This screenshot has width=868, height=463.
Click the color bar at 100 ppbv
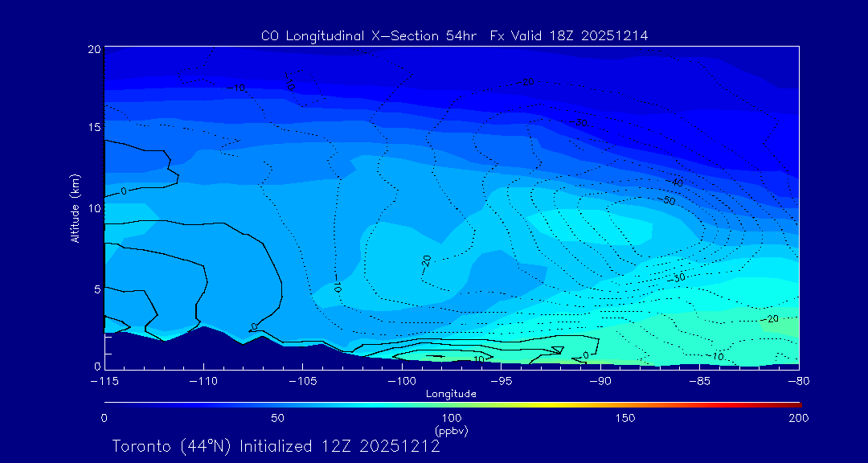[452, 405]
